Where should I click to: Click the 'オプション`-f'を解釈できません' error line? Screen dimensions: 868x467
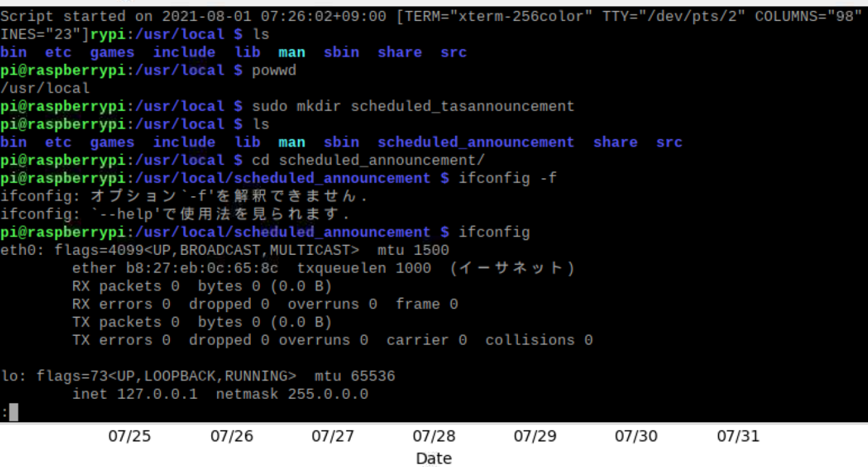click(184, 196)
